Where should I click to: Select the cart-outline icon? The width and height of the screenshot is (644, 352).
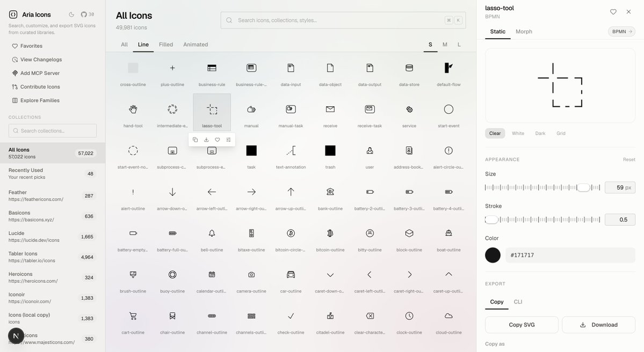coord(133,320)
